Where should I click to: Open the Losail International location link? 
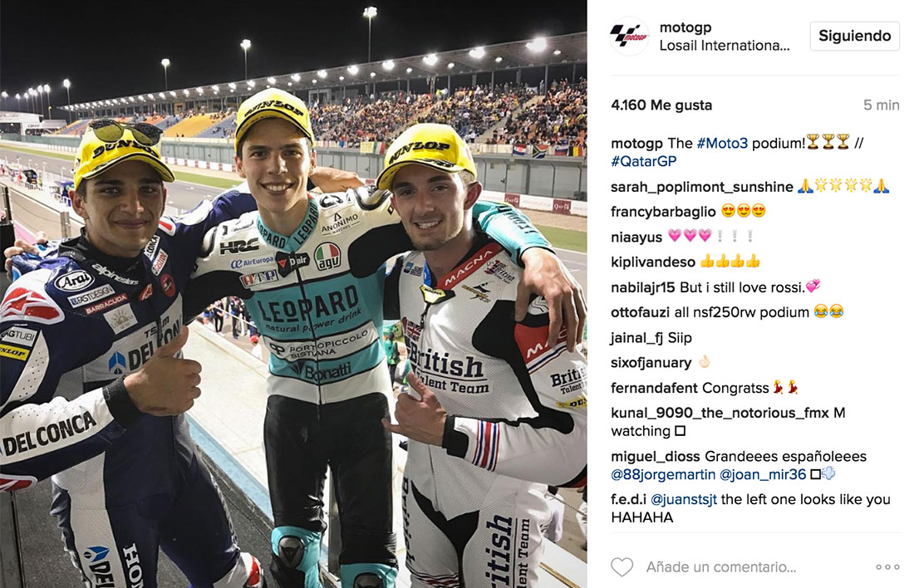[725, 46]
